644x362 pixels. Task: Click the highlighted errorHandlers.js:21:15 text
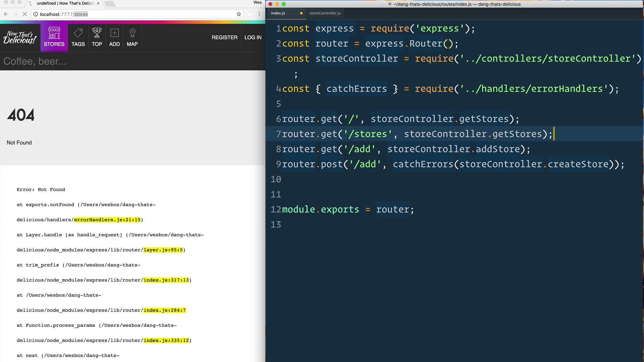107,220
